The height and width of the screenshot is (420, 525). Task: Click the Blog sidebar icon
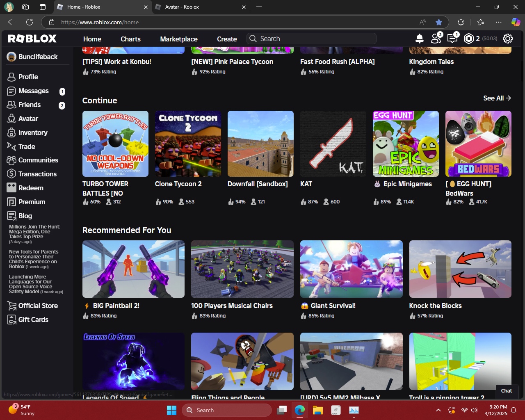click(11, 216)
